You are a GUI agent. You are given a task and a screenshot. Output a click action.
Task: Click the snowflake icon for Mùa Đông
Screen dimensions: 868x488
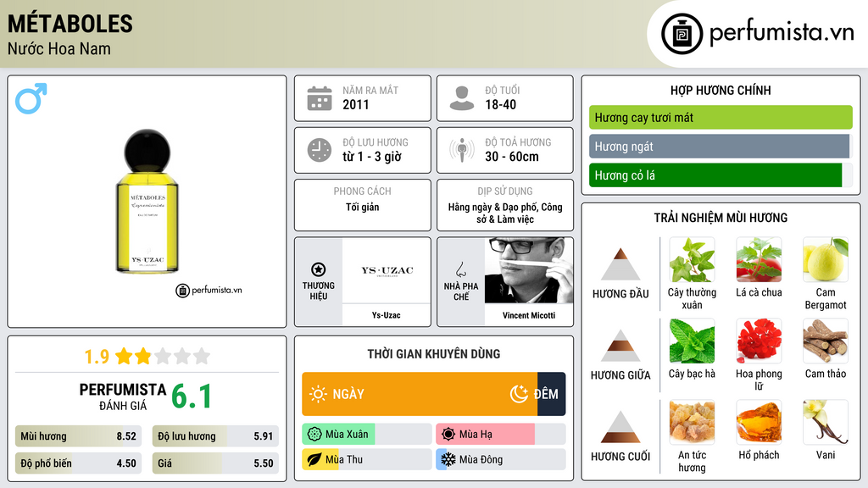coord(448,459)
